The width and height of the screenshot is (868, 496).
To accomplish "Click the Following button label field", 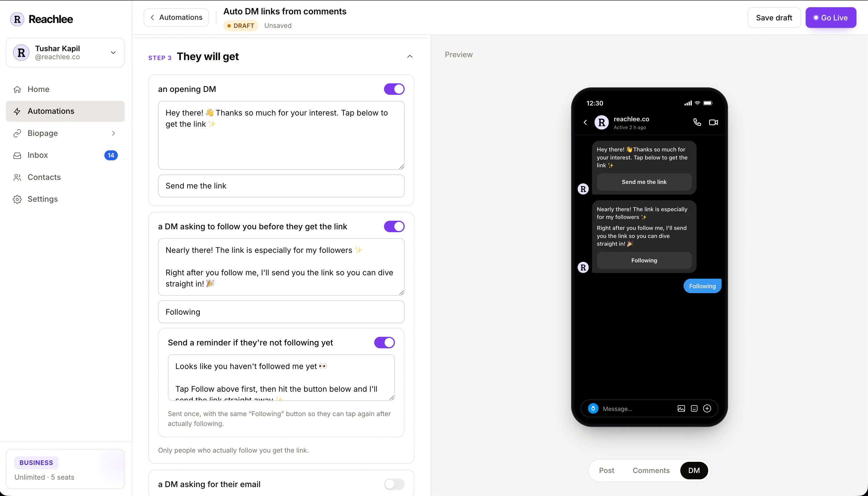I will tap(281, 312).
